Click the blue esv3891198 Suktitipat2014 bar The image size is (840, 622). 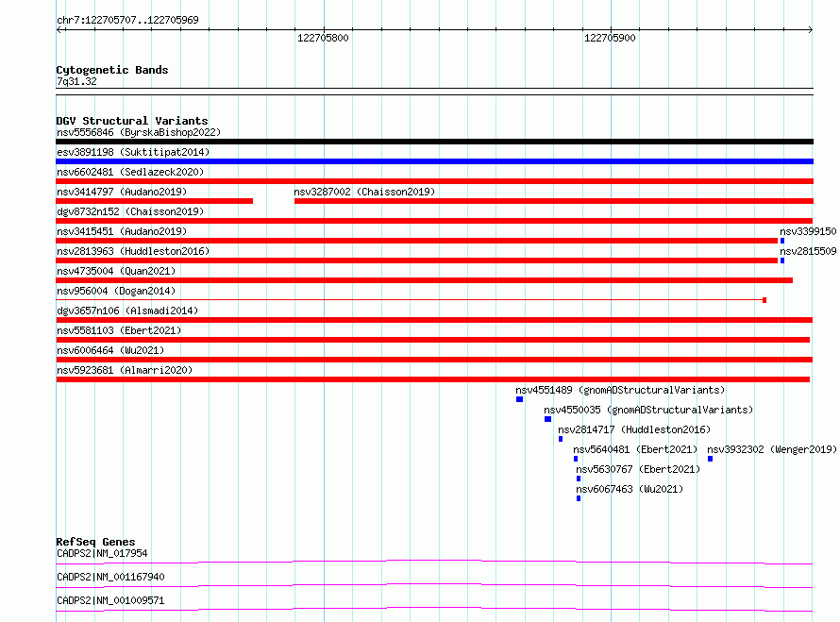434,161
